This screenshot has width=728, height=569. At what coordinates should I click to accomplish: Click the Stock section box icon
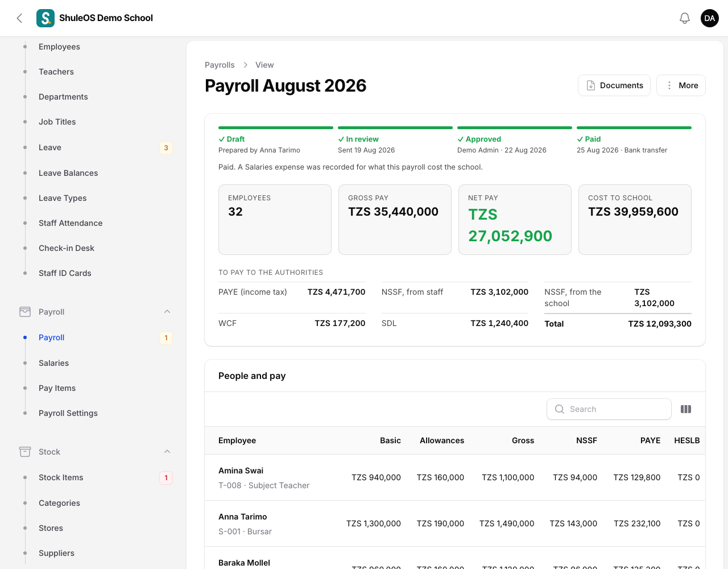pos(25,452)
